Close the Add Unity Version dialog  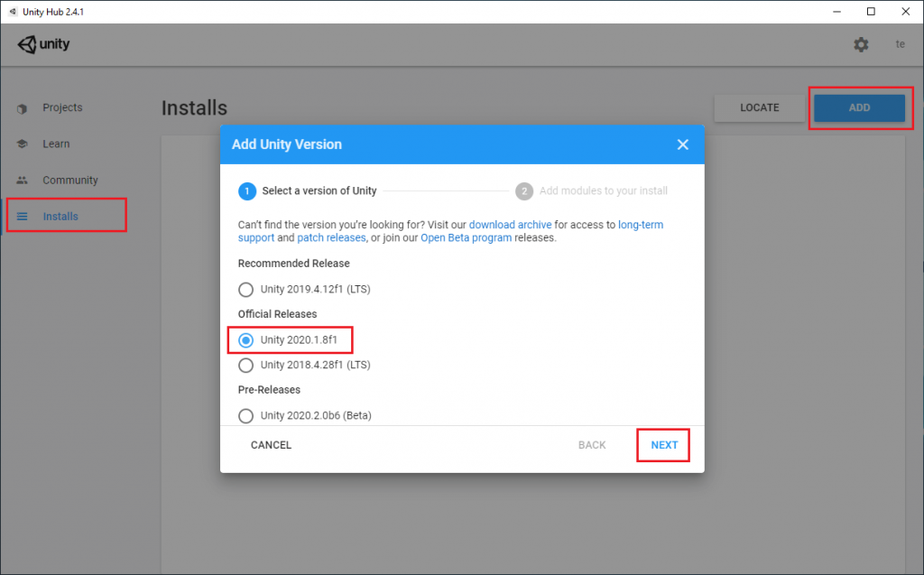682,144
